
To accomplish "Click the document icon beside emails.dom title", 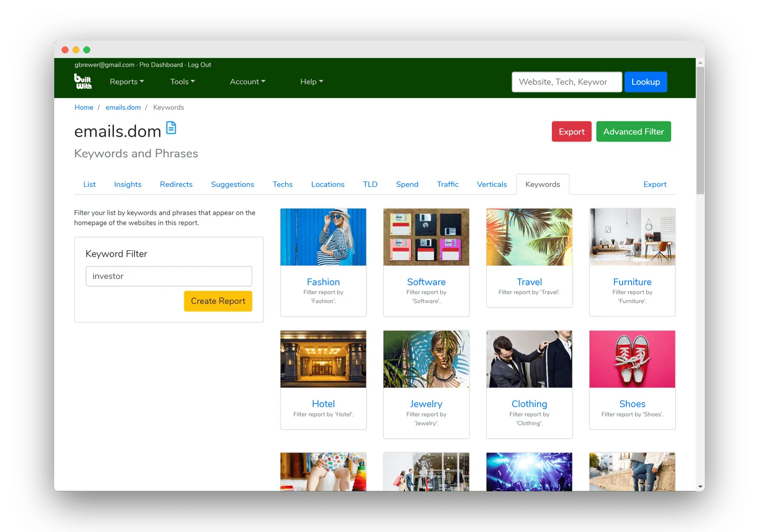I will [x=171, y=128].
